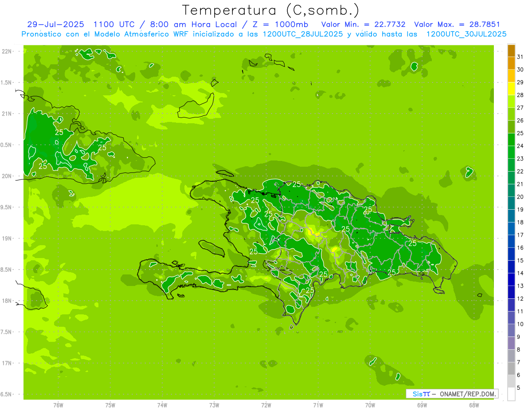Select dark blue swatch between 13 and 14
The width and height of the screenshot is (532, 411).
click(511, 280)
